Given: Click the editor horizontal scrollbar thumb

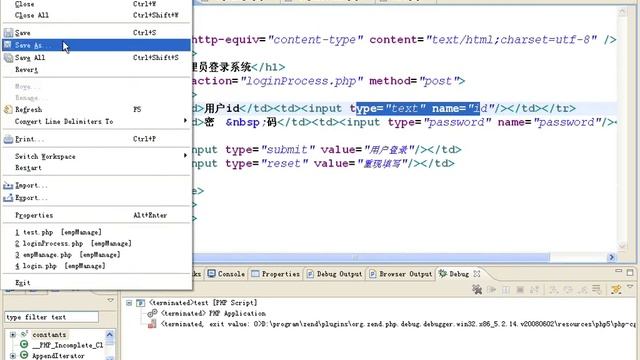Looking at the screenshot, I should (371, 257).
